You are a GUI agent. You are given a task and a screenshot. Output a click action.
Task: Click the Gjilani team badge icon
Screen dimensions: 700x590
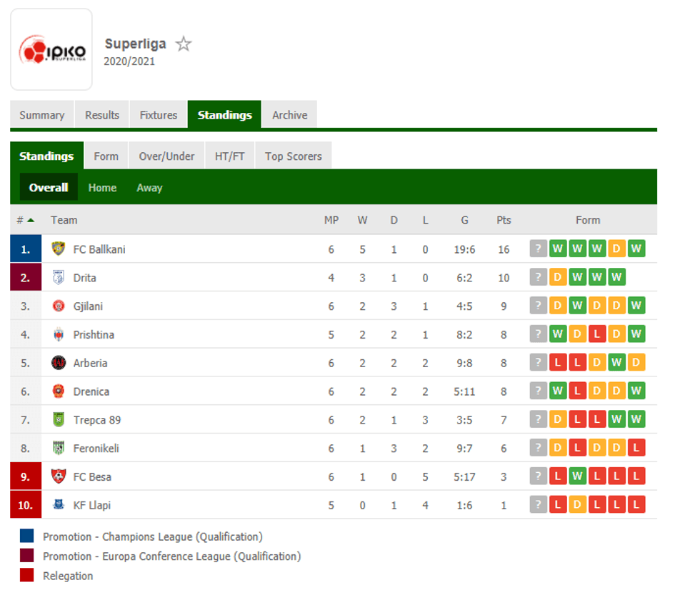point(59,306)
